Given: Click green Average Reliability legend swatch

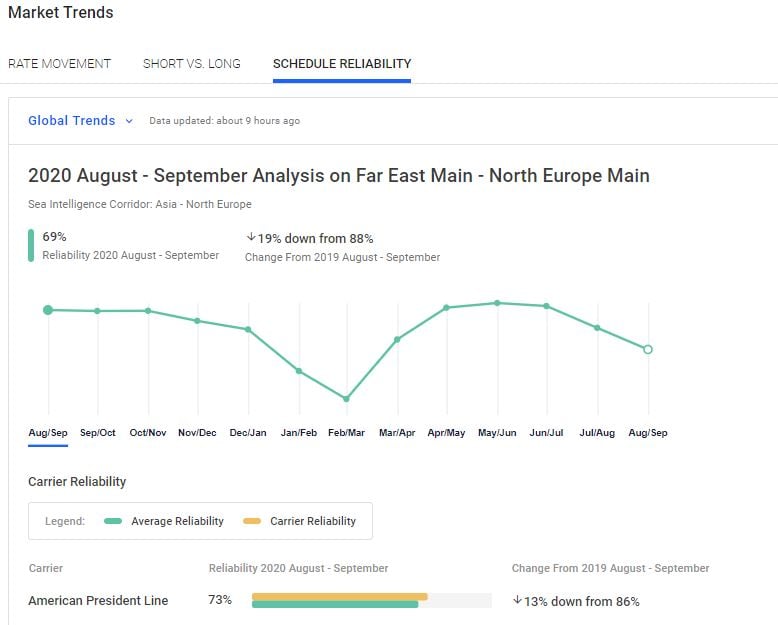Looking at the screenshot, I should pos(113,521).
